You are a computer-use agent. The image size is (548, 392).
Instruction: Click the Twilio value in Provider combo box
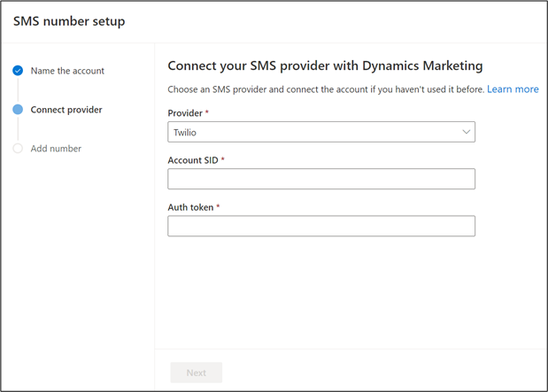pos(185,132)
